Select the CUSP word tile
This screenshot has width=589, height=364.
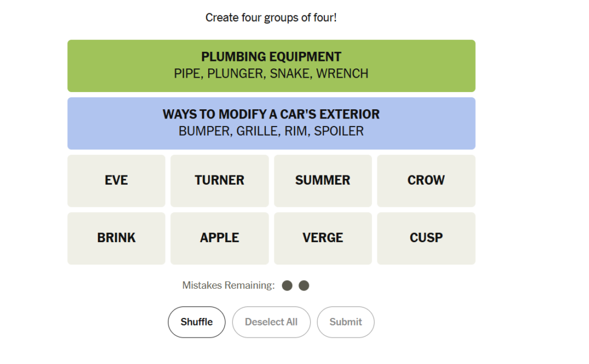[x=426, y=238]
